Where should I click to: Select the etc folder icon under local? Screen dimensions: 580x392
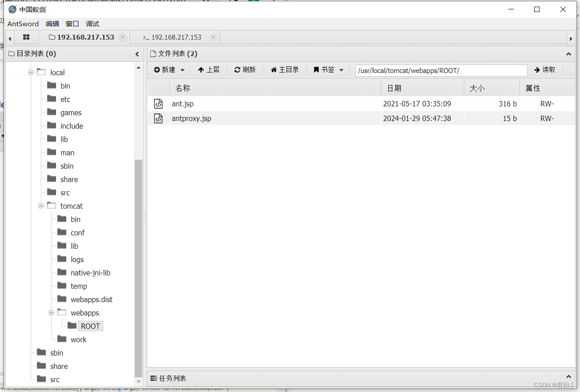(x=52, y=99)
